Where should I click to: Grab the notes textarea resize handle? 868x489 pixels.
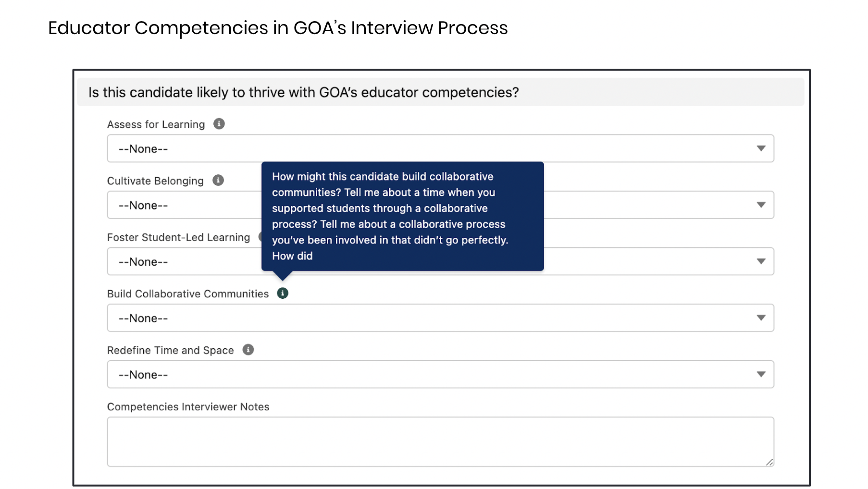tap(769, 462)
